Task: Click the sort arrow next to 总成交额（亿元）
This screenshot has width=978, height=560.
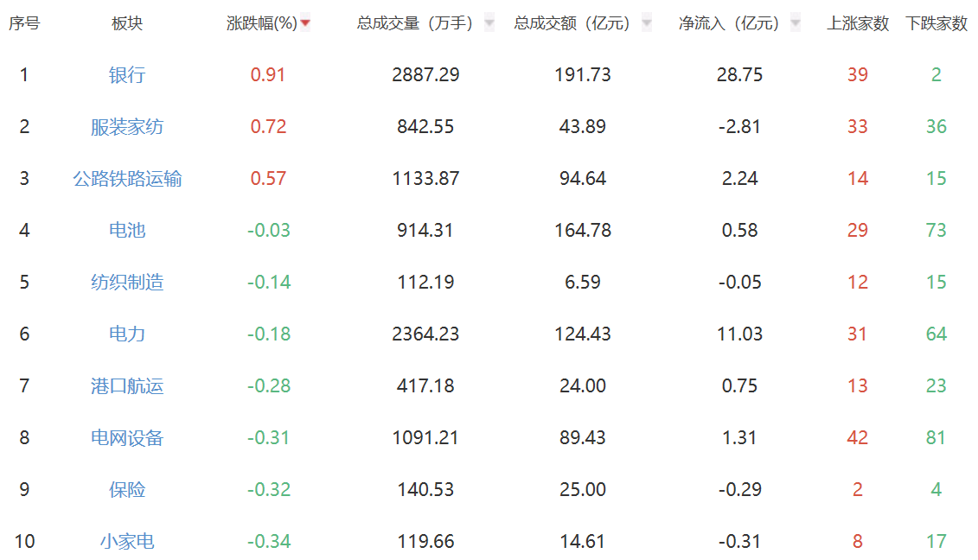Action: tap(646, 23)
